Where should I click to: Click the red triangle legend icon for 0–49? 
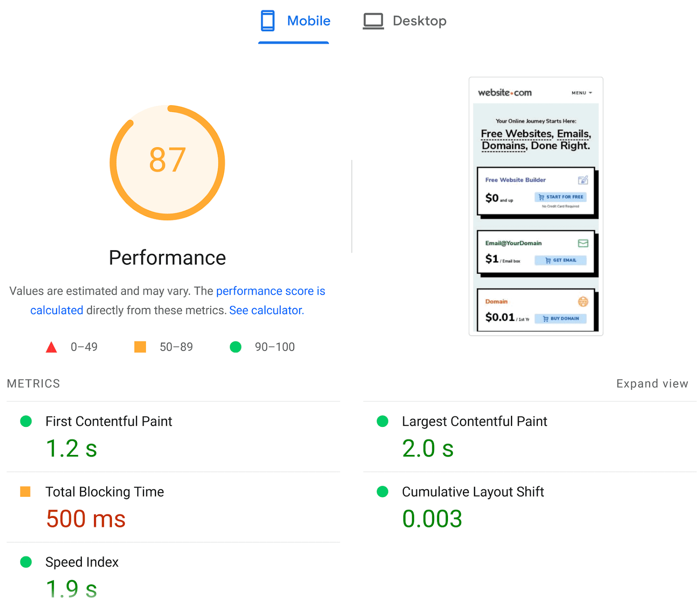tap(52, 347)
